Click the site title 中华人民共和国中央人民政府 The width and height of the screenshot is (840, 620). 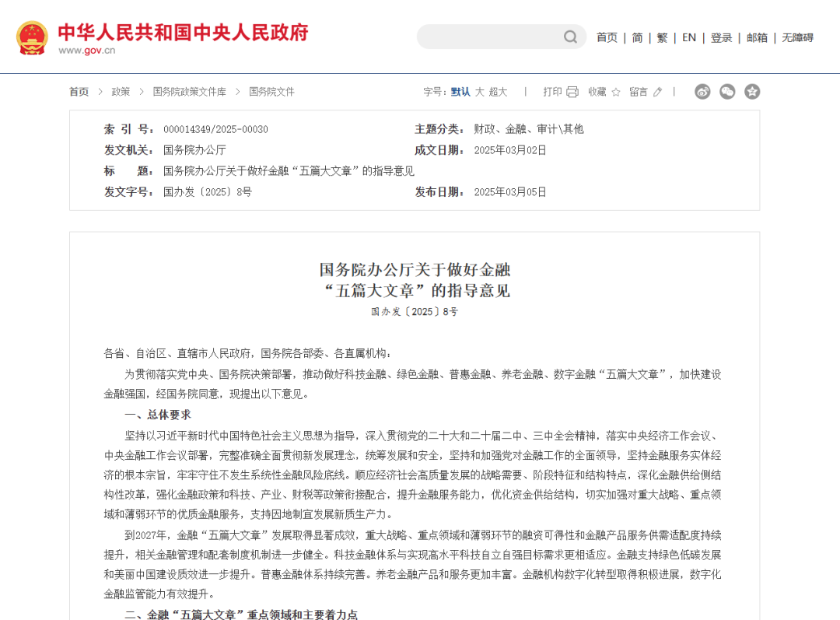pos(184,32)
